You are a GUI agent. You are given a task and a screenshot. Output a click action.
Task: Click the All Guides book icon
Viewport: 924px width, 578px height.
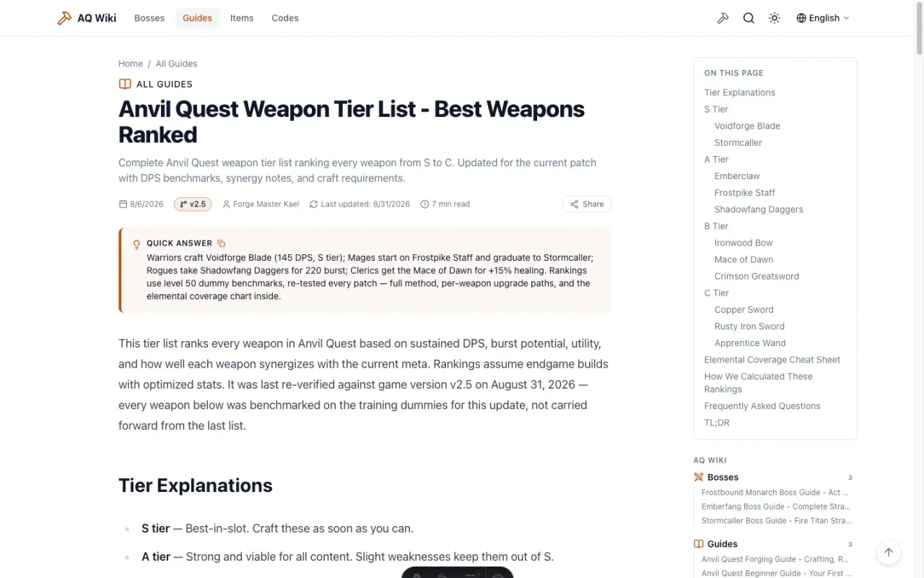pyautogui.click(x=125, y=84)
